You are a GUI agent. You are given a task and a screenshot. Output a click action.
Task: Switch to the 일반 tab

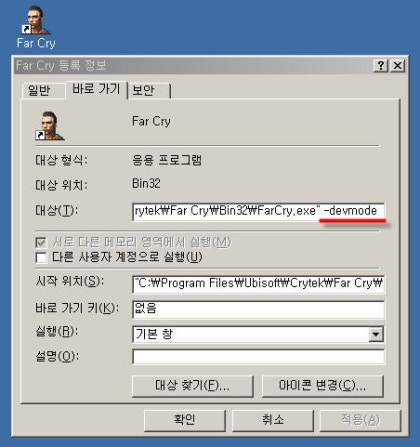pyautogui.click(x=39, y=90)
